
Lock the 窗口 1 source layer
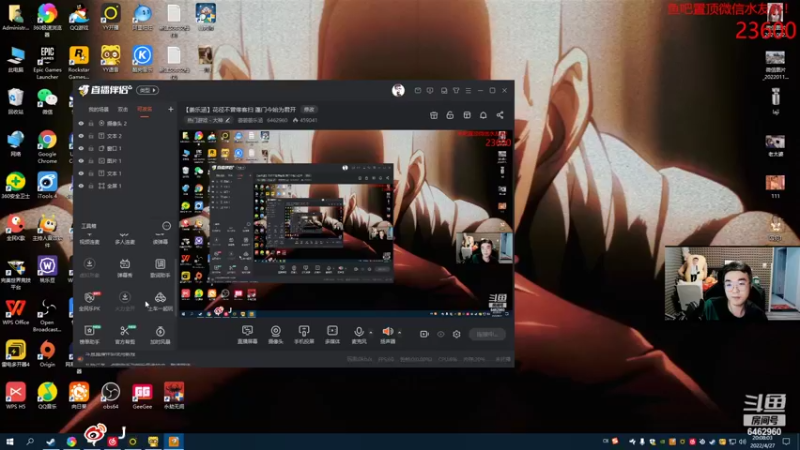point(91,148)
